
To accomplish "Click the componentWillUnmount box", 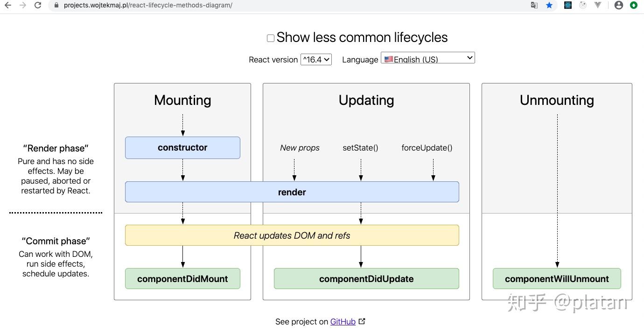I will [x=557, y=279].
